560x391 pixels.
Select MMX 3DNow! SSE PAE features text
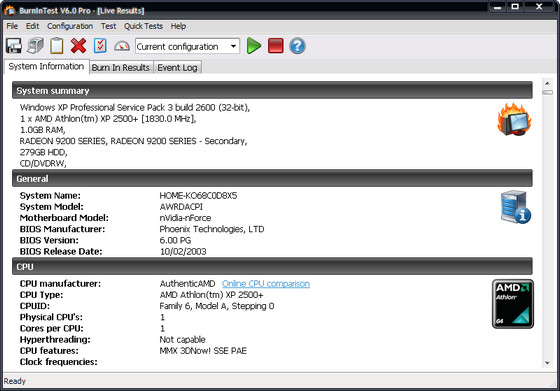pos(203,351)
